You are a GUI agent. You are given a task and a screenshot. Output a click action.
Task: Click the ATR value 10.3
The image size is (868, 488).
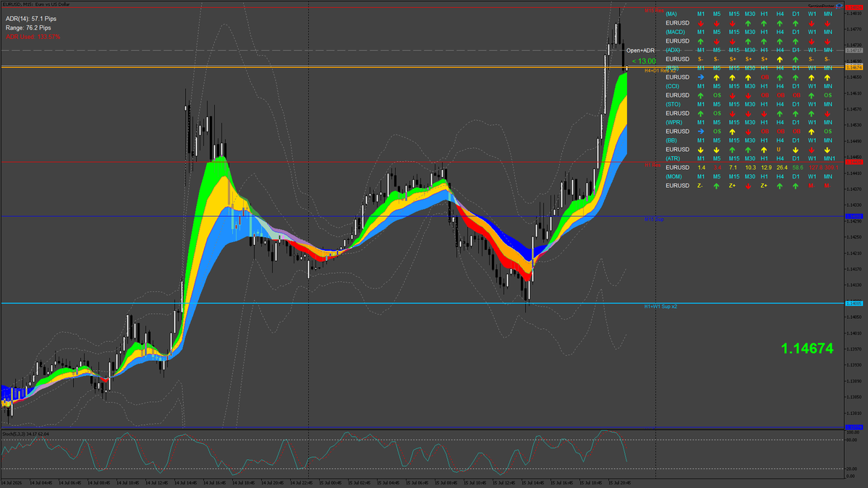click(x=750, y=168)
